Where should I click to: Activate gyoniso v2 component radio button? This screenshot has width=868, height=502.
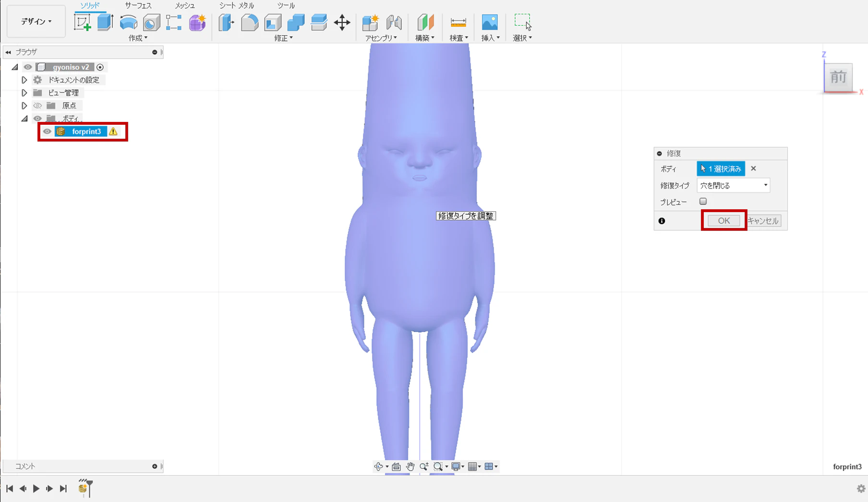[x=100, y=67]
